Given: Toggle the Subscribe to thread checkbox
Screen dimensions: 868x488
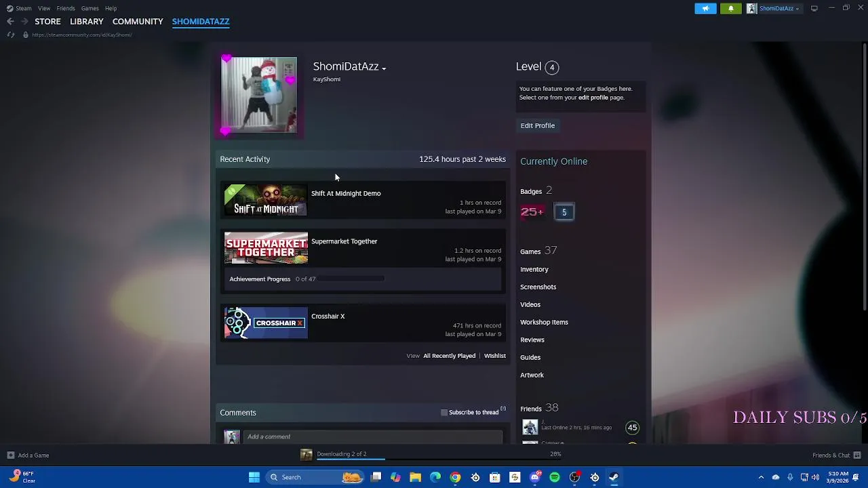Looking at the screenshot, I should (444, 412).
